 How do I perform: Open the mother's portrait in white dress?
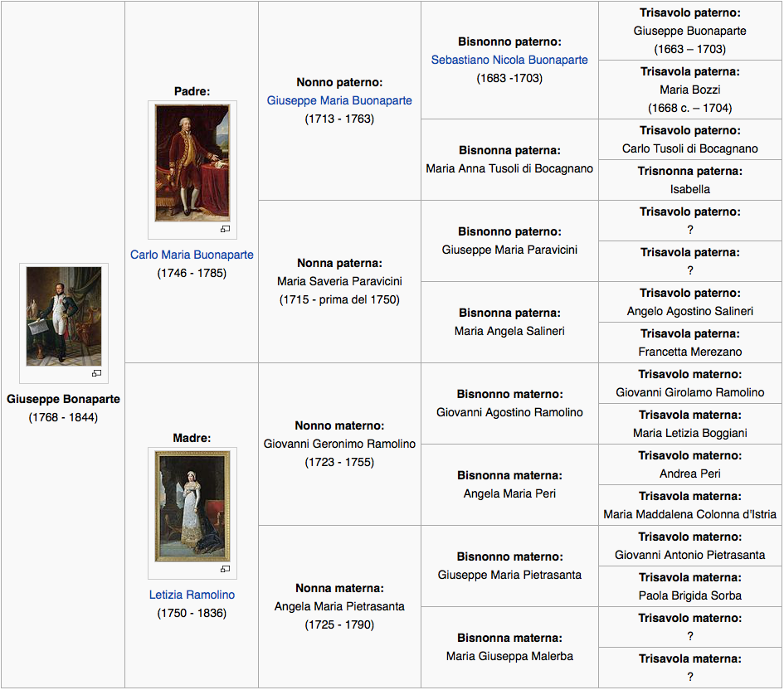pos(192,506)
